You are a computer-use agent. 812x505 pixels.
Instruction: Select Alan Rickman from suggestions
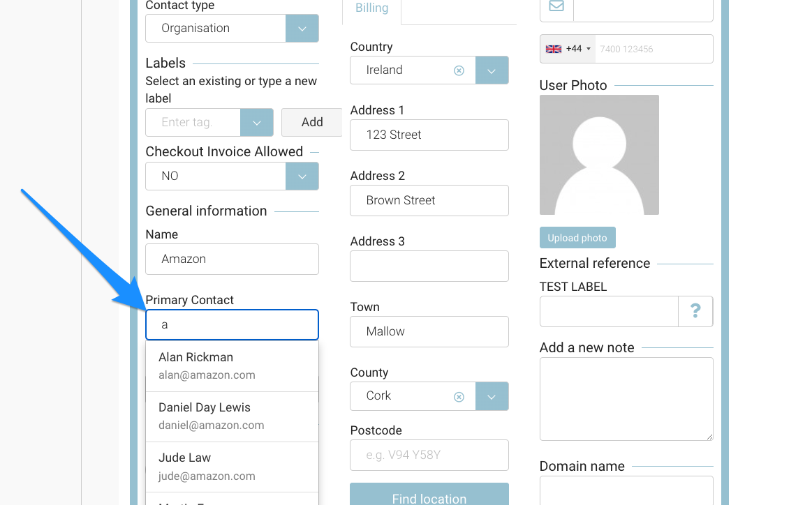(x=232, y=365)
